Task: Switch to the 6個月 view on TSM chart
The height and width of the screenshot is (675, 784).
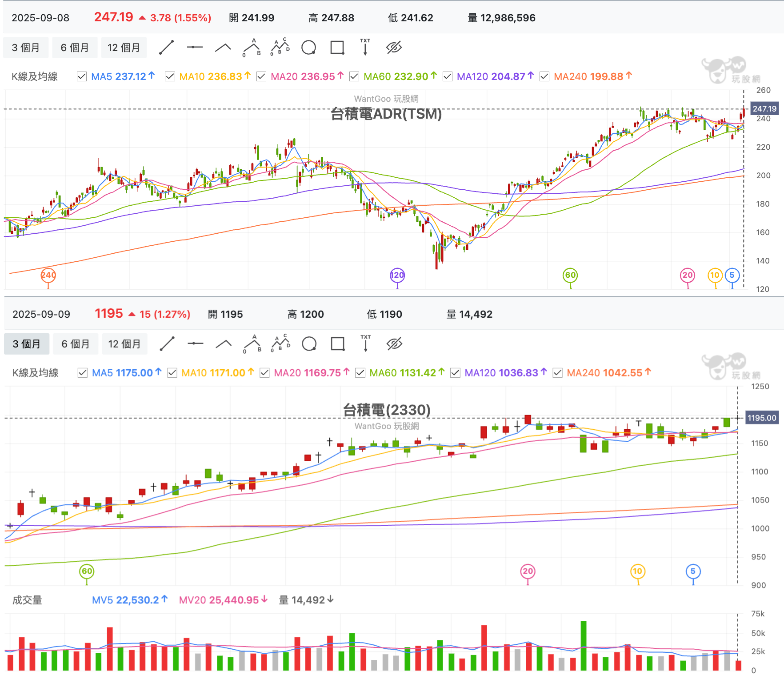Action: (75, 47)
